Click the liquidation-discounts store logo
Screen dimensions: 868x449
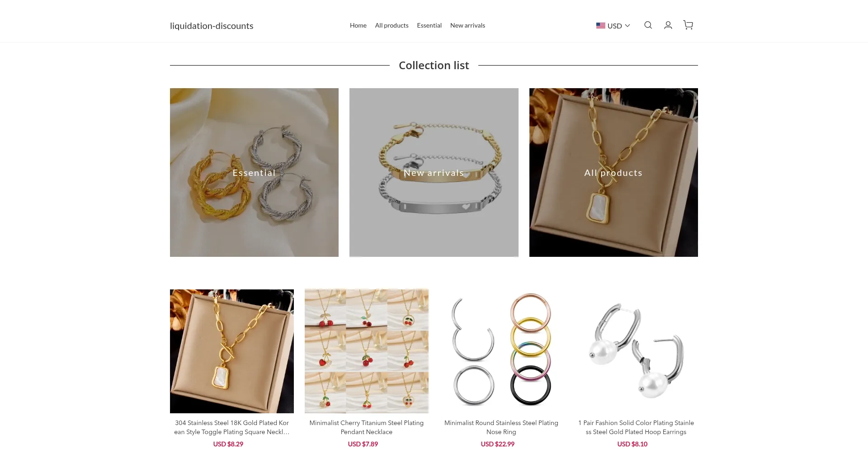[212, 26]
